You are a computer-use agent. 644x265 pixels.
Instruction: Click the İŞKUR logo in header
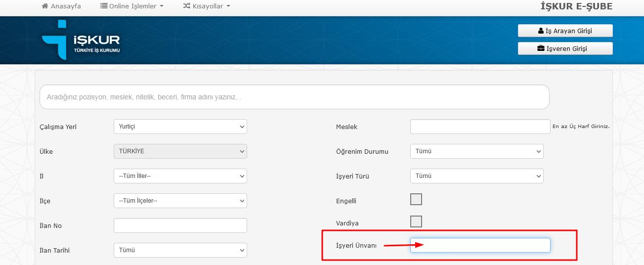[x=81, y=40]
